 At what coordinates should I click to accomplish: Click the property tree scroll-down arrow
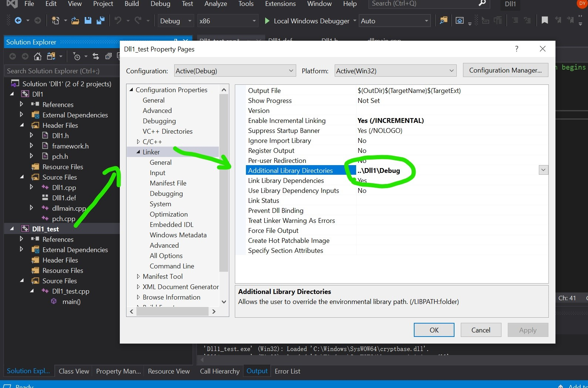[224, 302]
